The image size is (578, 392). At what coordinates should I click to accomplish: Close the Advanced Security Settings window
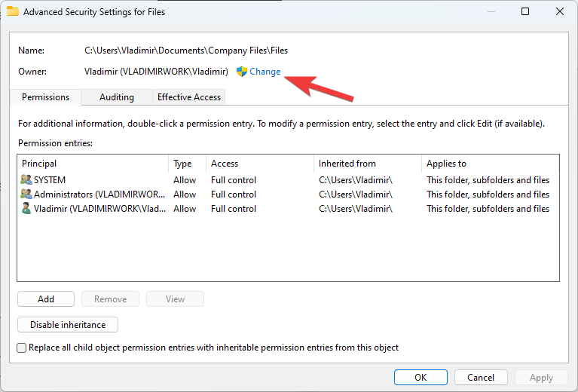click(559, 11)
